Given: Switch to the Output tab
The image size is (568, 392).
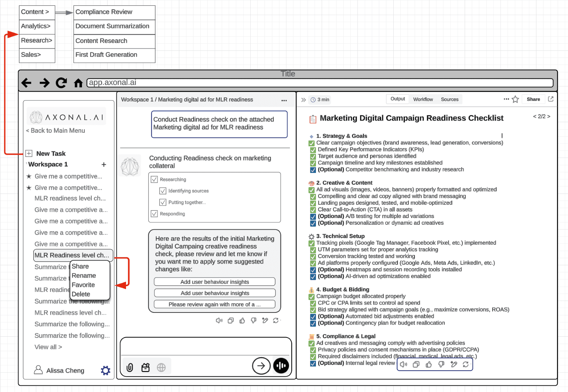Looking at the screenshot, I should click(x=398, y=99).
